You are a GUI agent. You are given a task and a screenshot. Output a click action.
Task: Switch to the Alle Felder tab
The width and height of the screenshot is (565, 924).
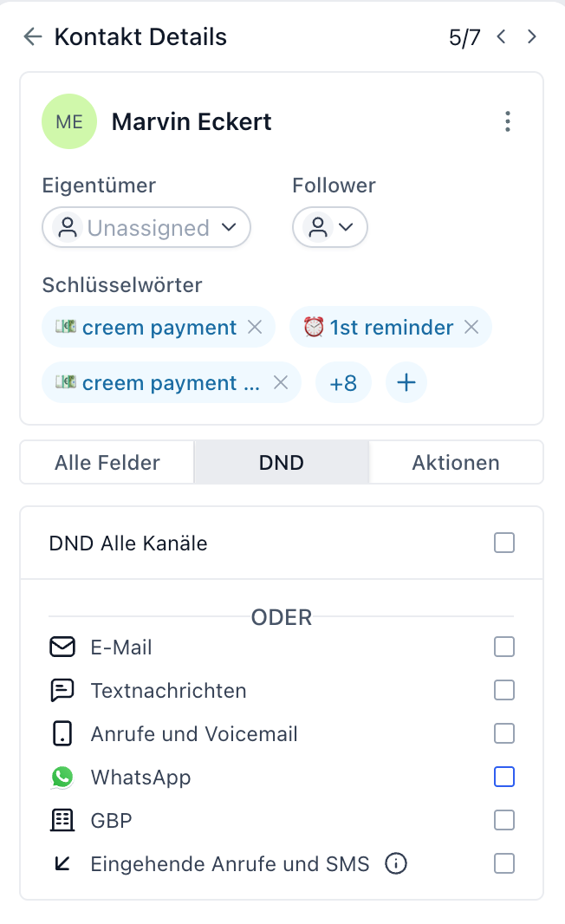point(107,462)
